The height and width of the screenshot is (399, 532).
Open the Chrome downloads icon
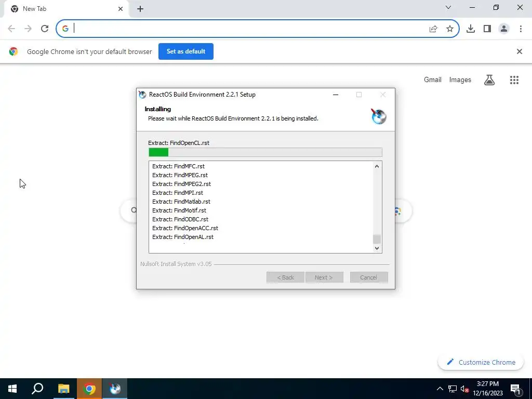pos(471,29)
